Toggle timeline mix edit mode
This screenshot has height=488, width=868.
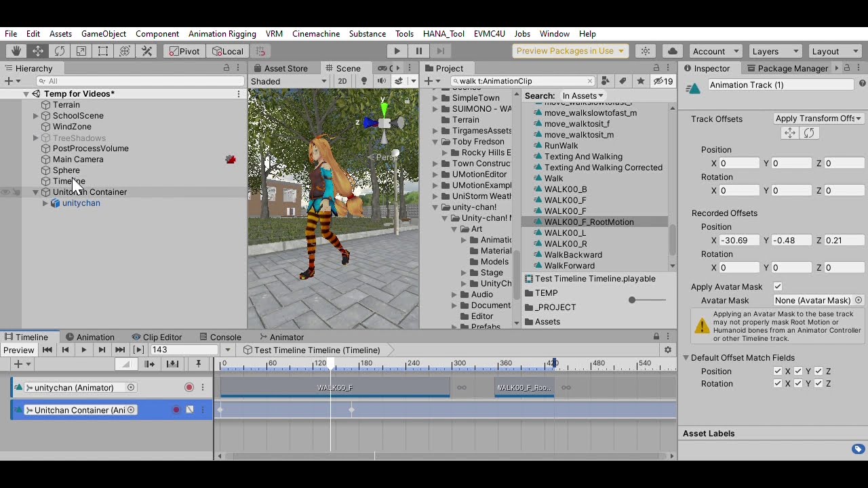point(125,364)
